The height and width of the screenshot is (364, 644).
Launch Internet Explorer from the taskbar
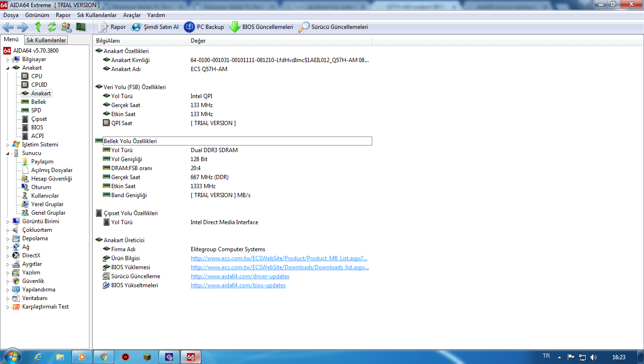click(x=39, y=357)
